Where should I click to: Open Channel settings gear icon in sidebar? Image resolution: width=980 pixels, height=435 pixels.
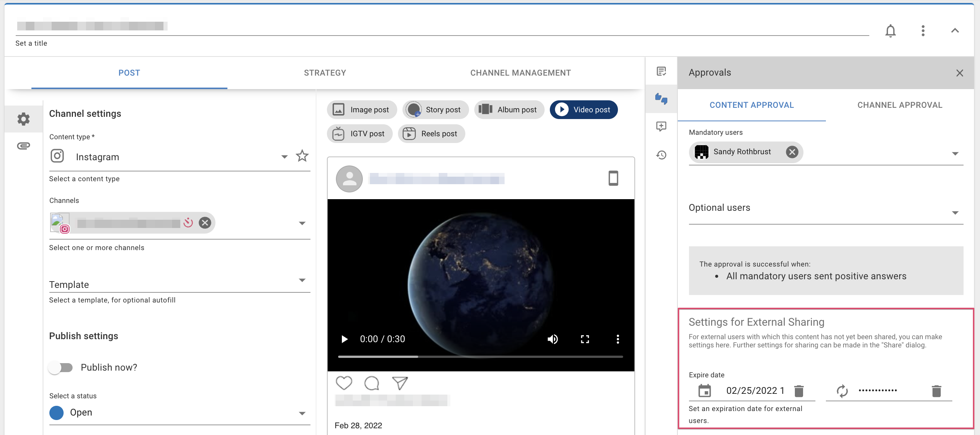click(24, 119)
